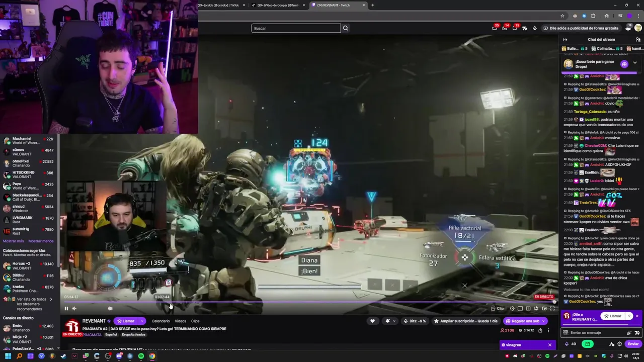This screenshot has height=362, width=644.
Task: Open the Calendario tab
Action: 160,321
